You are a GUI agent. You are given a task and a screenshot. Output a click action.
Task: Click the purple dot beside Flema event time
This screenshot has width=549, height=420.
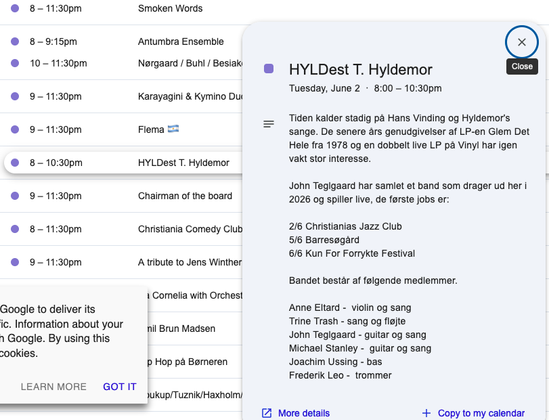[15, 130]
